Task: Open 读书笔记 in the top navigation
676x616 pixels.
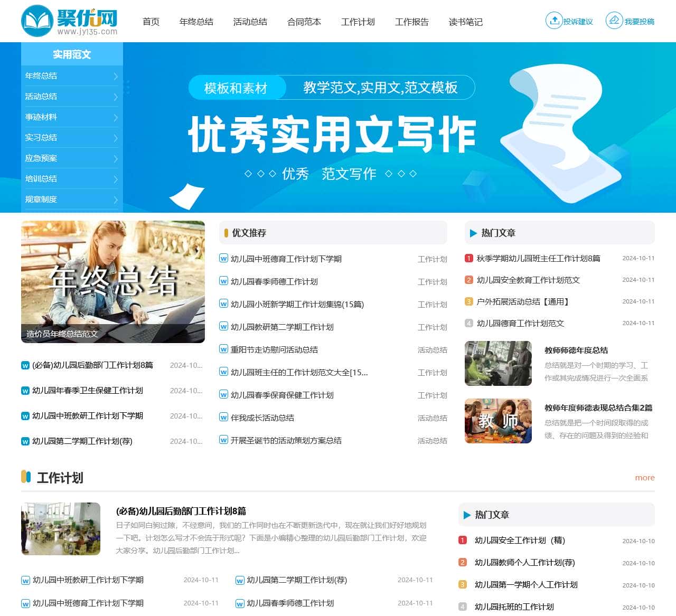Action: [x=466, y=22]
